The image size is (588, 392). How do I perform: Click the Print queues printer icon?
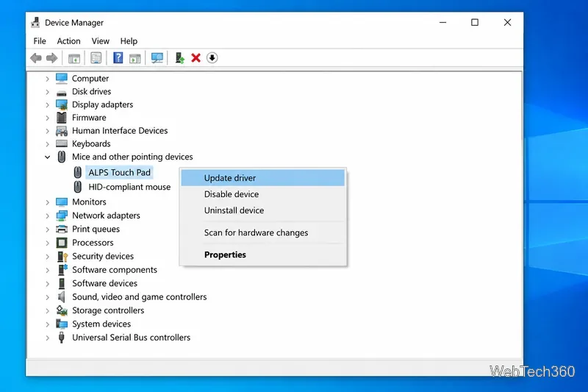62,229
